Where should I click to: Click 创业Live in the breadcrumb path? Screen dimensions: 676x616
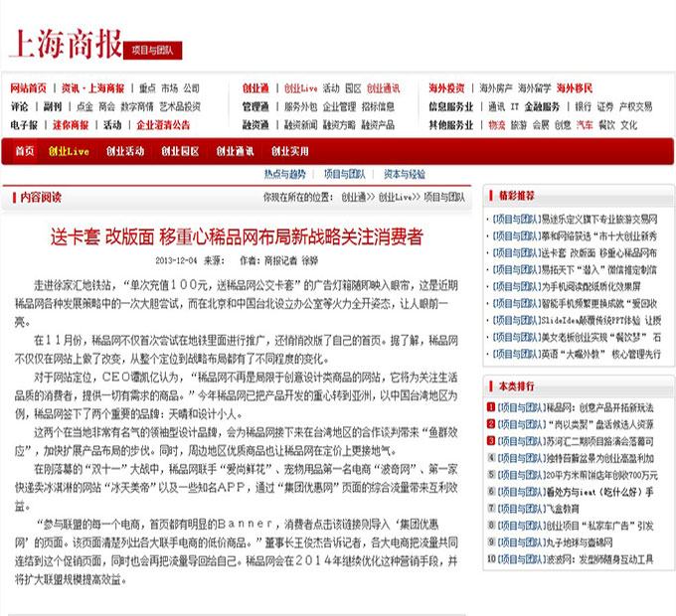point(395,198)
